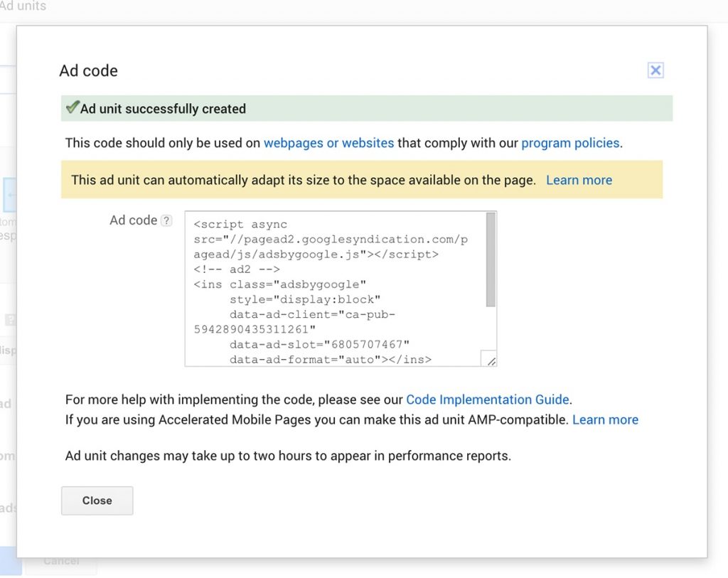Open the 'program policies' link
The width and height of the screenshot is (728, 578).
[x=570, y=143]
